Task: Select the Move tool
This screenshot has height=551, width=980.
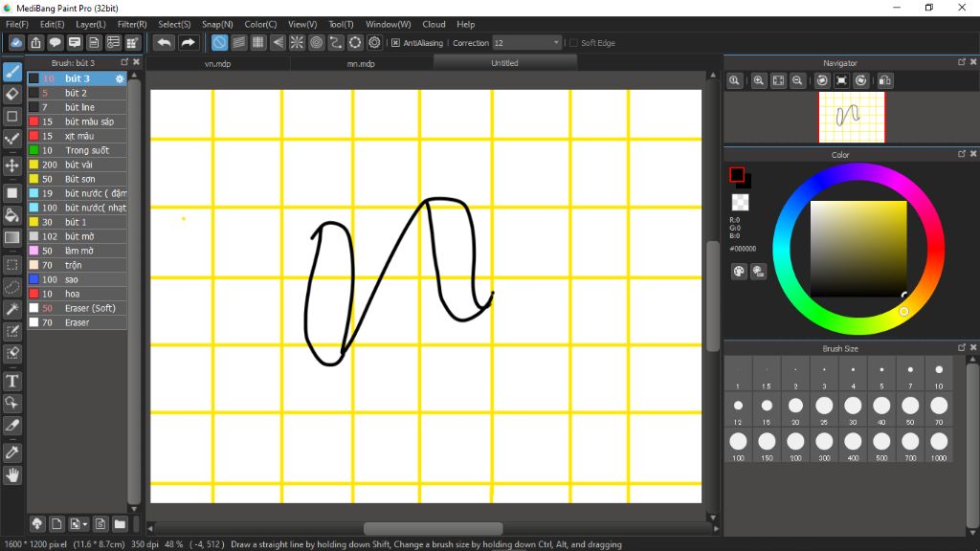Action: 11,165
